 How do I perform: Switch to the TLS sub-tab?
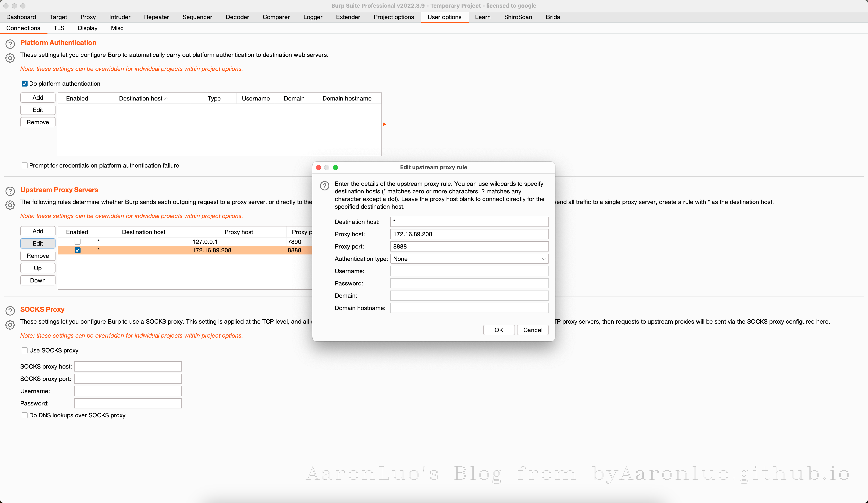click(x=59, y=28)
